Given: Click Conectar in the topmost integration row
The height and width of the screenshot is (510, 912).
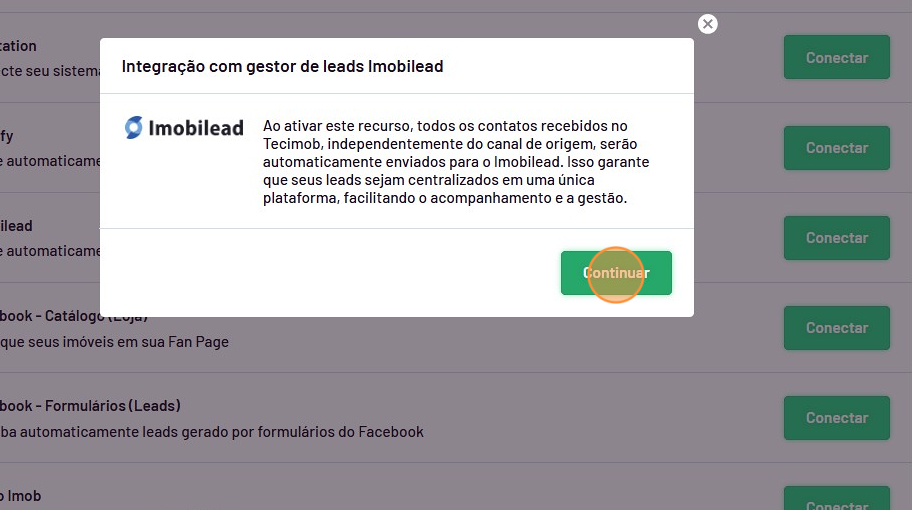Looking at the screenshot, I should pyautogui.click(x=836, y=58).
